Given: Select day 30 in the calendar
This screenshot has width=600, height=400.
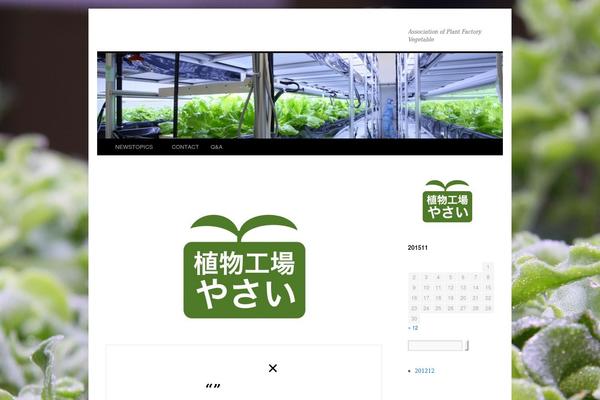Looking at the screenshot, I should (x=414, y=318).
